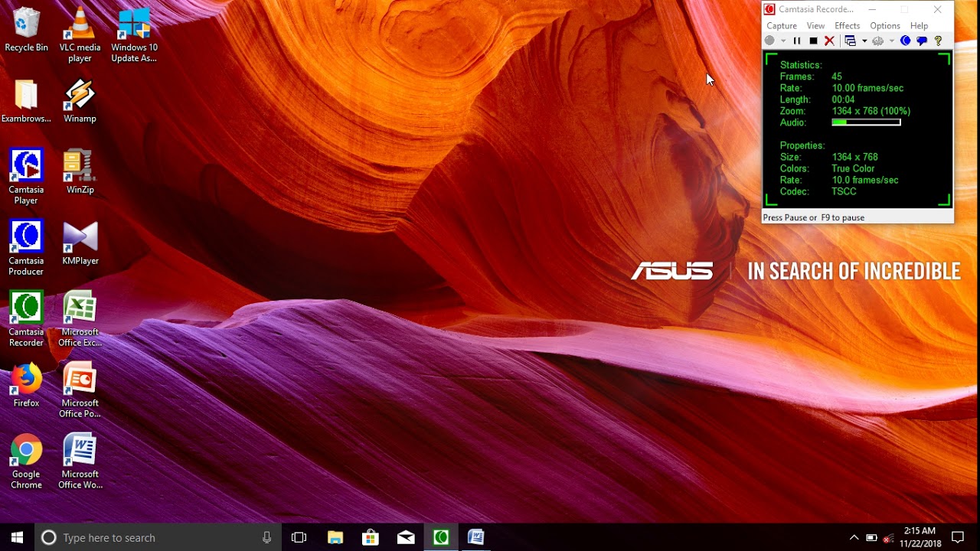The height and width of the screenshot is (551, 980).
Task: Click the 'Statistics:' heading in the Recorder
Action: (801, 65)
